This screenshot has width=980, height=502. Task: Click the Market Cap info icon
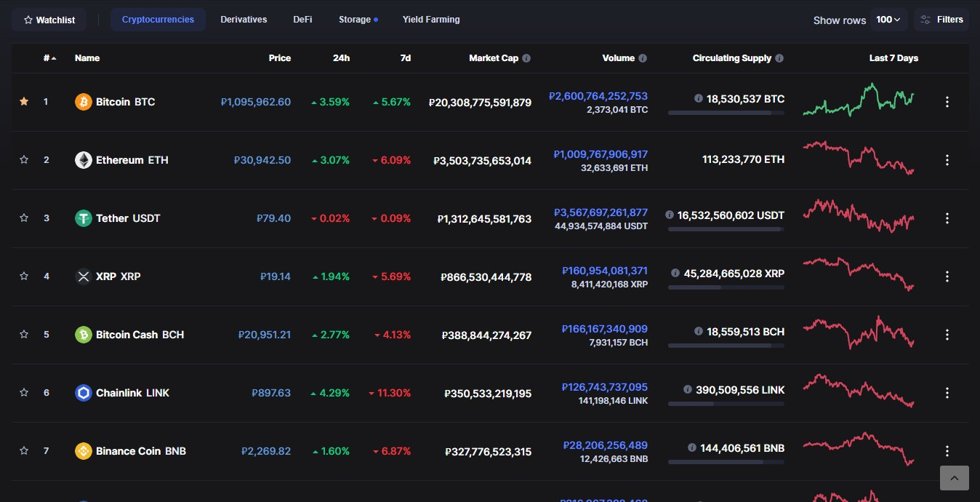(526, 58)
